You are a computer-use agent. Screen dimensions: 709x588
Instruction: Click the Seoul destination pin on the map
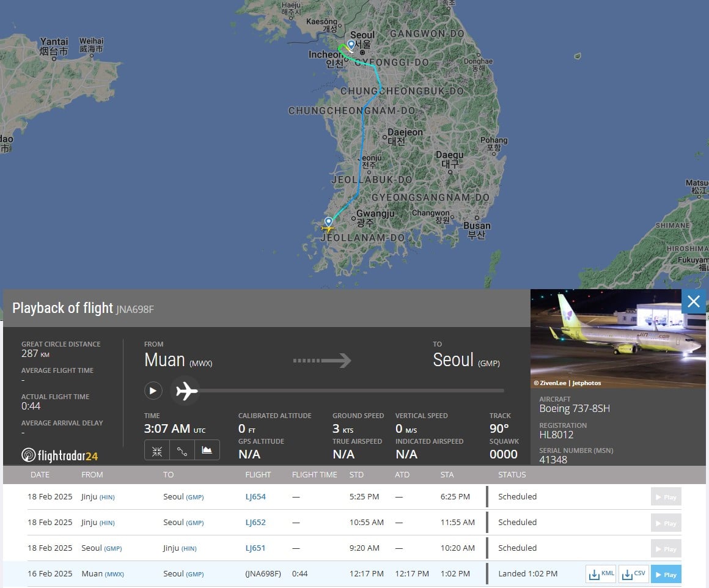tap(351, 45)
